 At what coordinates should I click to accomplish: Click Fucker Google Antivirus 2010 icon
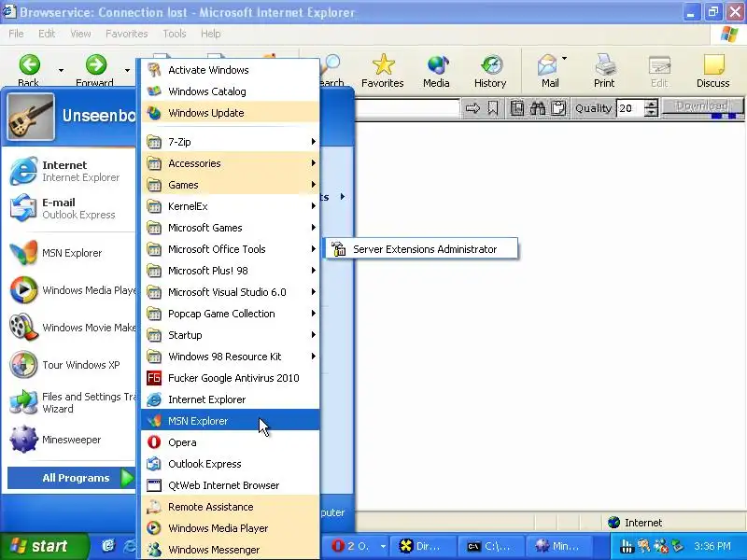154,378
